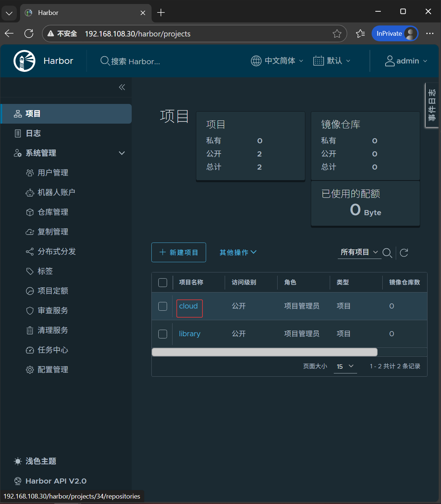The width and height of the screenshot is (441, 504).
Task: Open 所有项目 filter dropdown
Action: 359,252
